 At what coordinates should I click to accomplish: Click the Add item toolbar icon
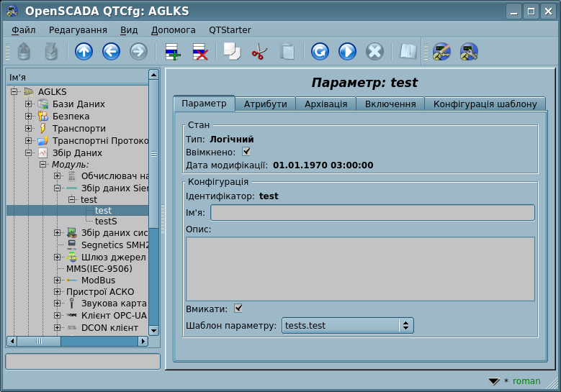tap(172, 52)
